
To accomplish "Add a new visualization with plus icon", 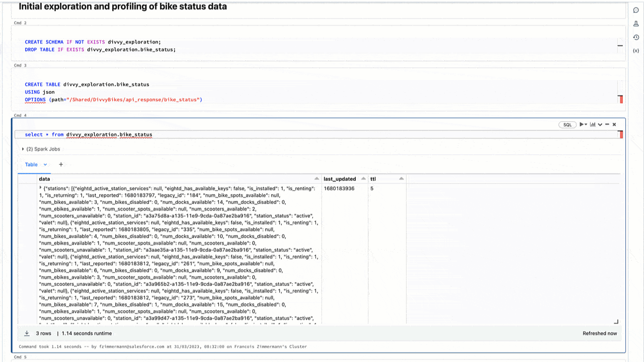I will pos(61,164).
